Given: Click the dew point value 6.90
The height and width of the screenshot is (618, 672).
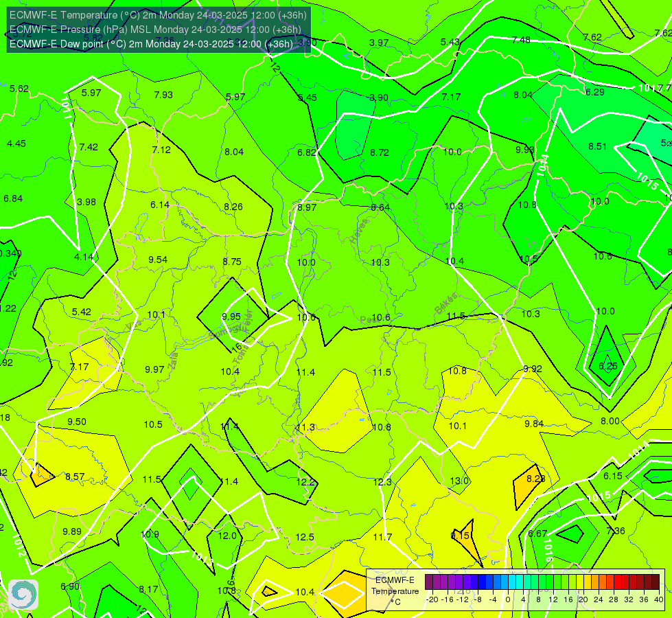Looking at the screenshot, I should pyautogui.click(x=70, y=586).
